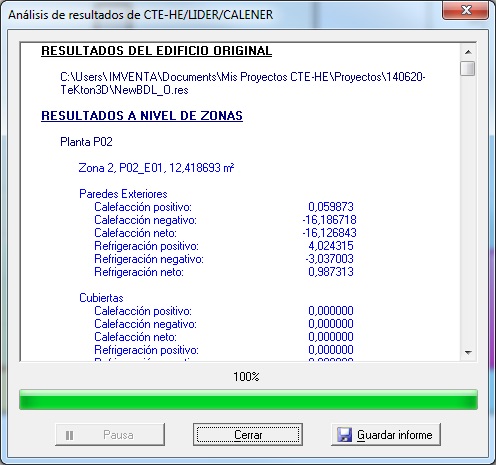Click the Pausa button label

coord(118,435)
